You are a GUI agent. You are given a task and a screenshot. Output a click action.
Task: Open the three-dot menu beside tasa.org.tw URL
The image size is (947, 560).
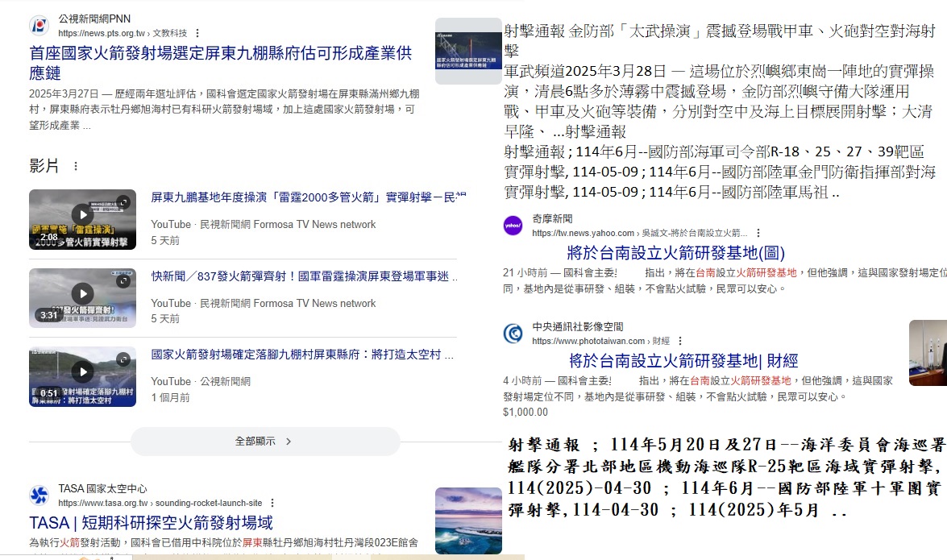[272, 503]
